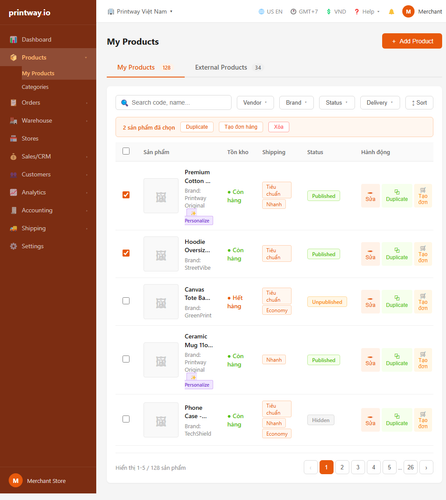446x500 pixels.
Task: Check the Ceramic Mug product checkbox
Action: coord(126,359)
